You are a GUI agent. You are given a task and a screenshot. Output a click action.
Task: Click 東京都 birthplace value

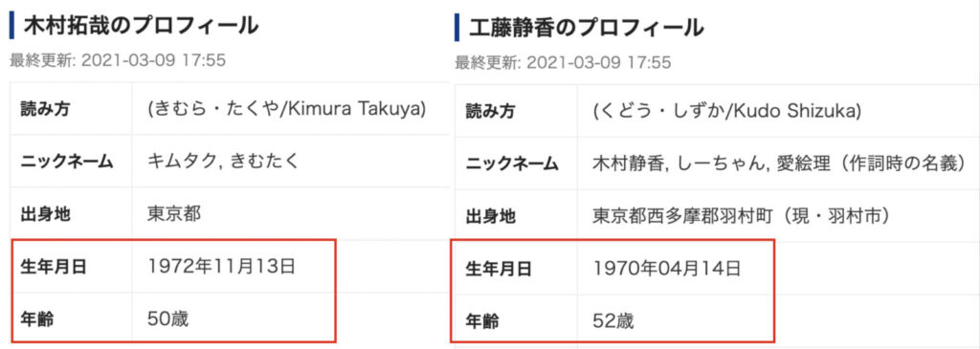coord(174,214)
